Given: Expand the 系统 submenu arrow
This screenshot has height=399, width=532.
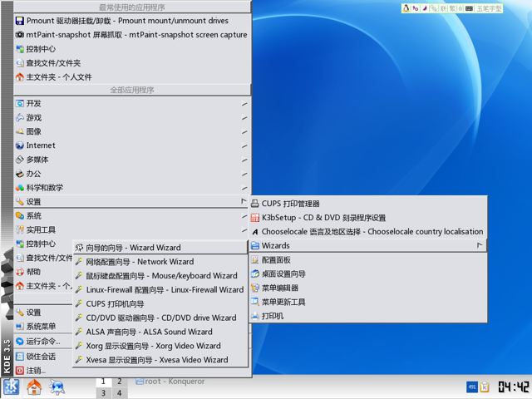Looking at the screenshot, I should [244, 216].
